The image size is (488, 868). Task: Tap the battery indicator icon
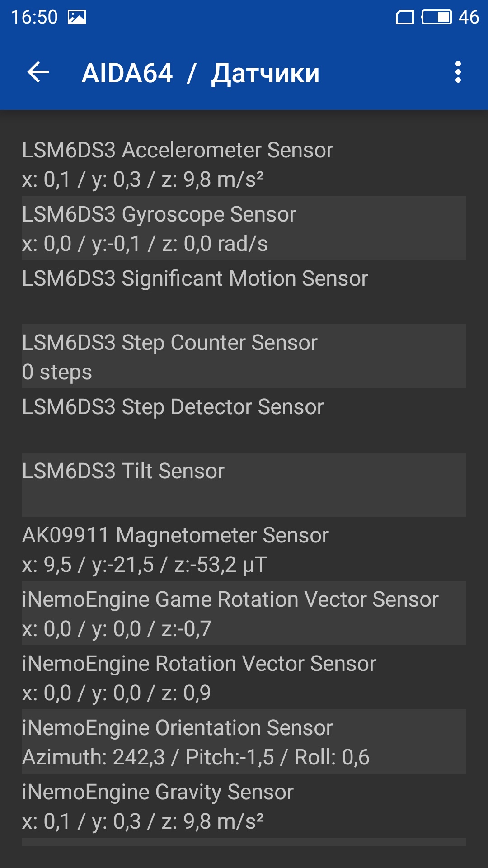(437, 17)
